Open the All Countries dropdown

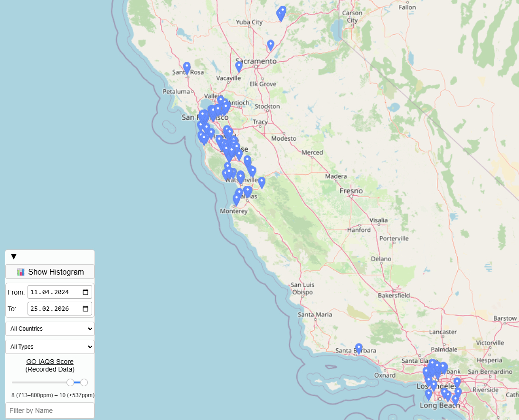[50, 329]
